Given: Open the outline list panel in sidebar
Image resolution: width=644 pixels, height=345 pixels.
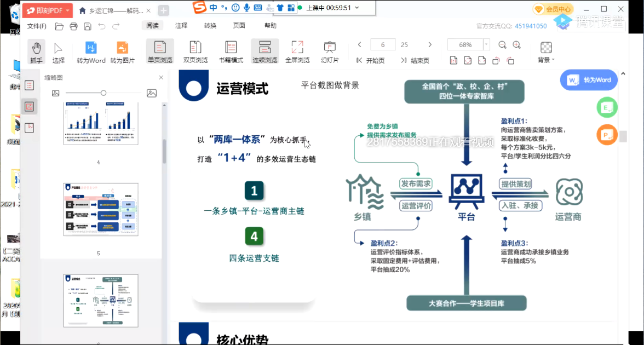Looking at the screenshot, I should [30, 85].
